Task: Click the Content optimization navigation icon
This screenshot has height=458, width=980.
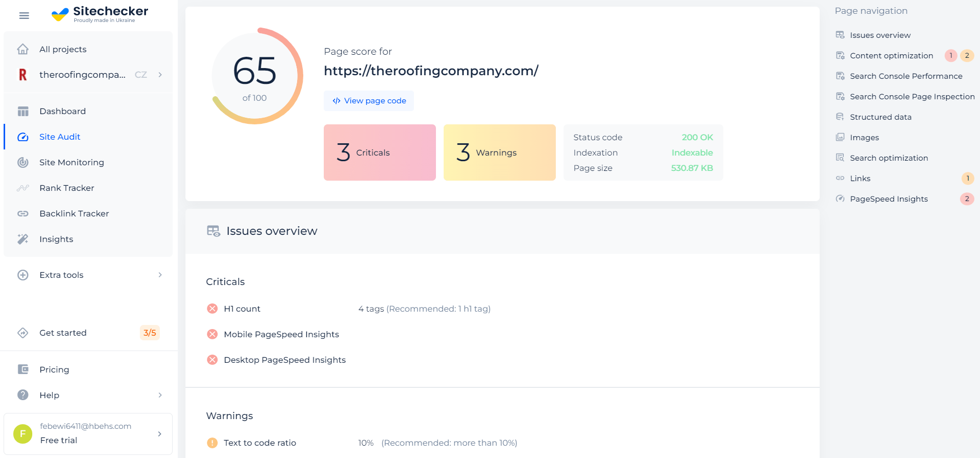Action: click(840, 55)
